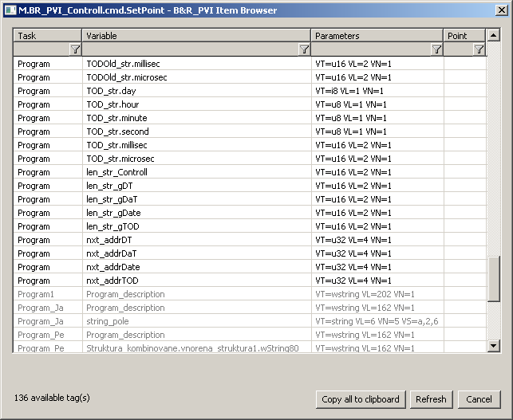This screenshot has height=420, width=513.
Task: Click the Refresh button
Action: [431, 399]
